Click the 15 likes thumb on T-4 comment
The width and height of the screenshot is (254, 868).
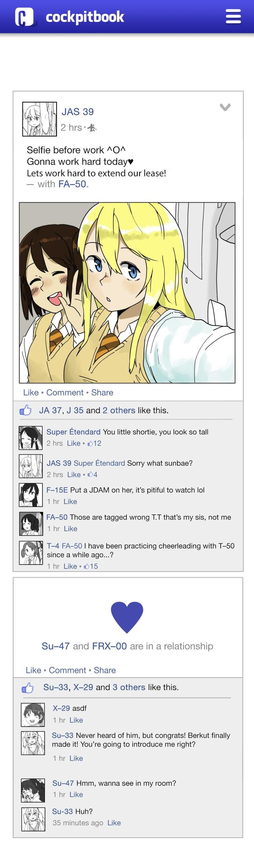tap(87, 566)
